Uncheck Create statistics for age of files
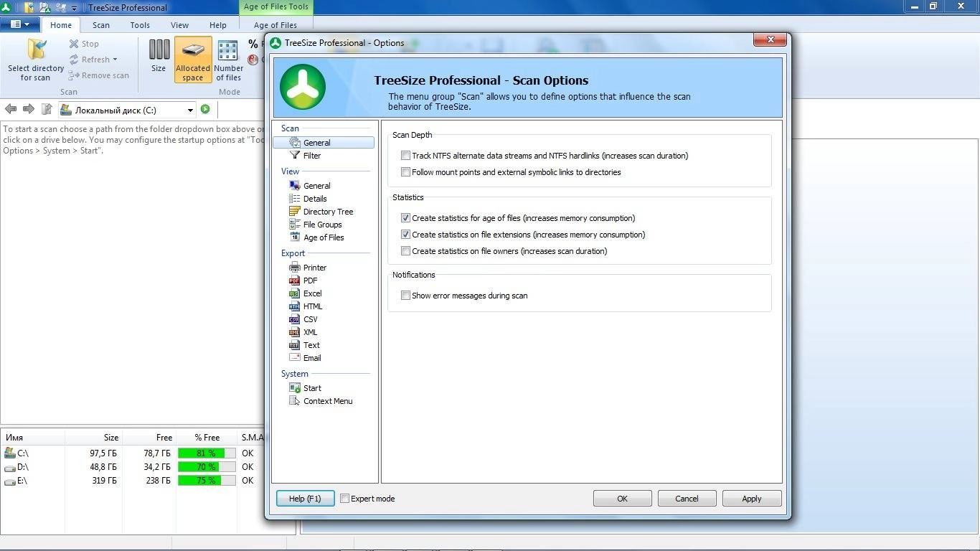Viewport: 980px width, 551px height. 405,218
